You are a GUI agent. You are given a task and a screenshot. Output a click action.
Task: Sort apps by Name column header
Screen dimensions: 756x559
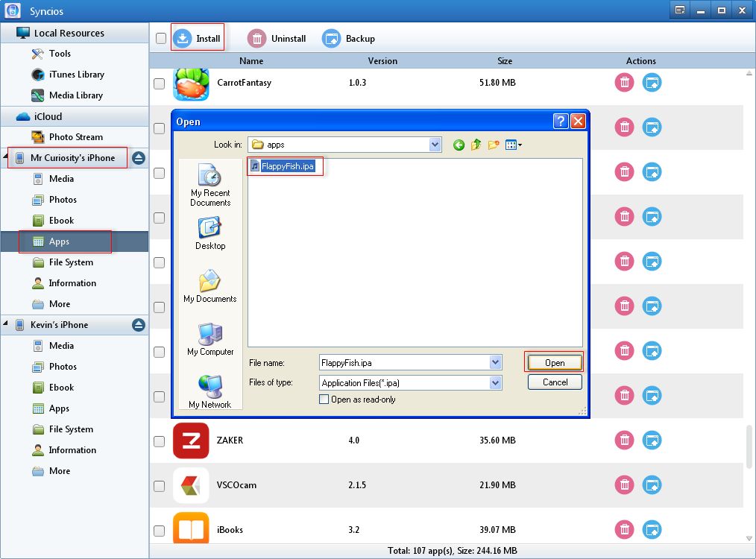click(251, 61)
